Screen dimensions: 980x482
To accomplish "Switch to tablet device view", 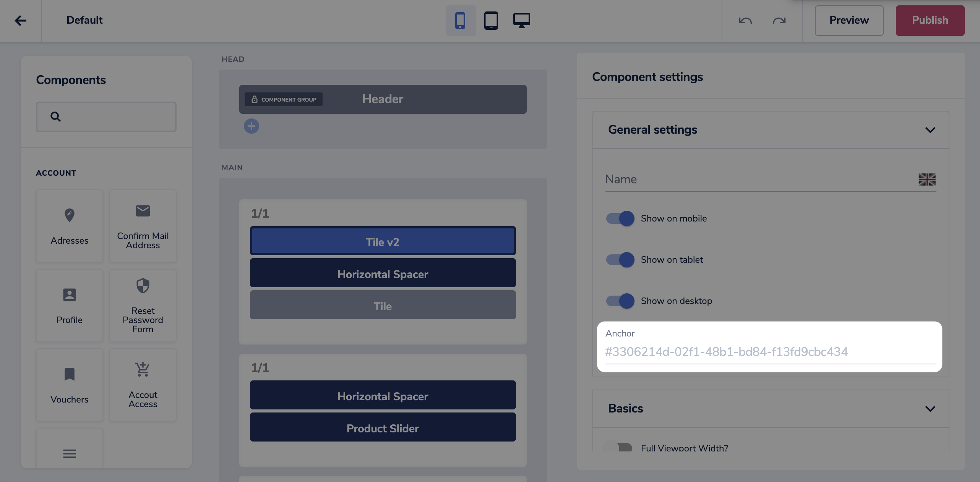I will click(491, 20).
